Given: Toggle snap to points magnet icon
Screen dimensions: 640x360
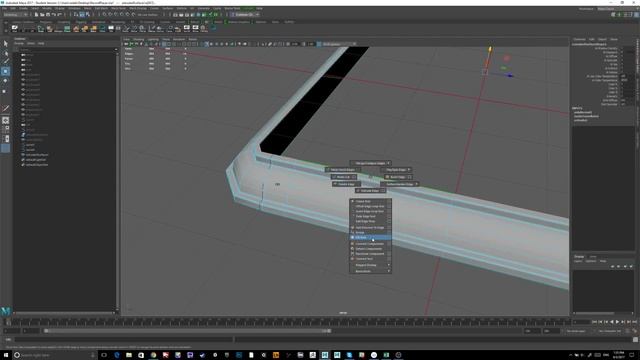Looking at the screenshot, I should [116, 14].
